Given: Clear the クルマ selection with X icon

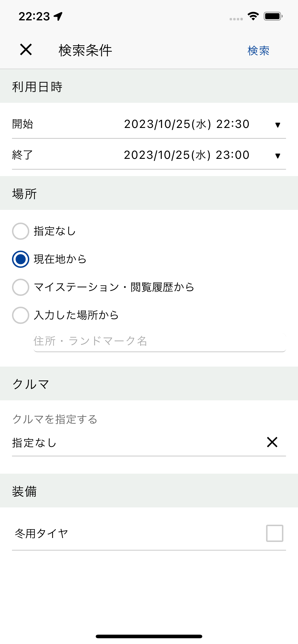Looking at the screenshot, I should [272, 442].
